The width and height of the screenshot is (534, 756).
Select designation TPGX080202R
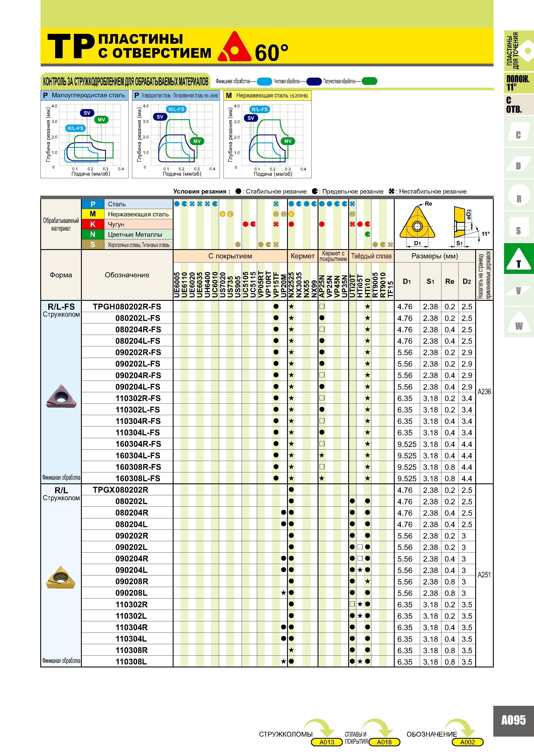120,490
